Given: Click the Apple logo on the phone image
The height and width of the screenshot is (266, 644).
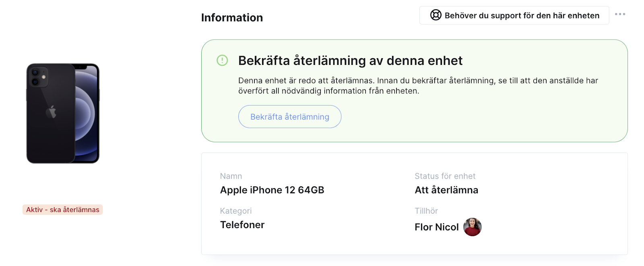Looking at the screenshot, I should tap(51, 112).
